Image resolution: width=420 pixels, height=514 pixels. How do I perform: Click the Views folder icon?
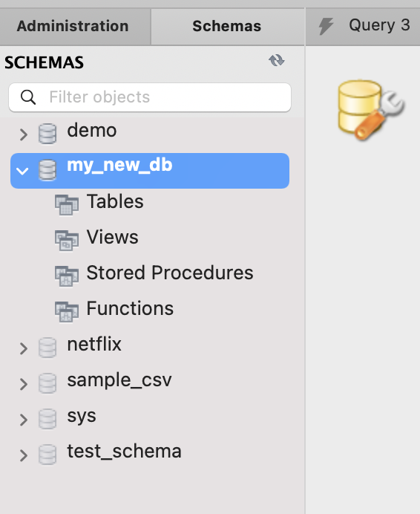point(67,241)
